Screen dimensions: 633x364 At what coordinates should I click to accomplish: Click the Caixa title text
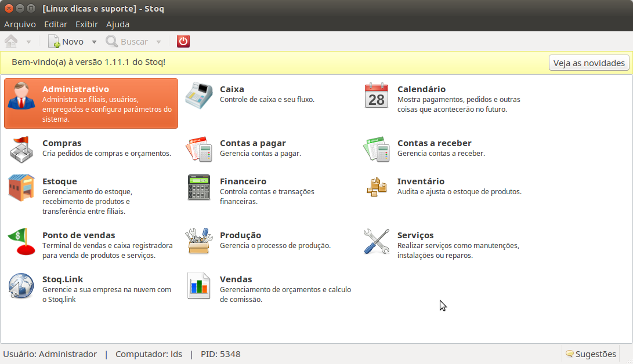(x=232, y=89)
